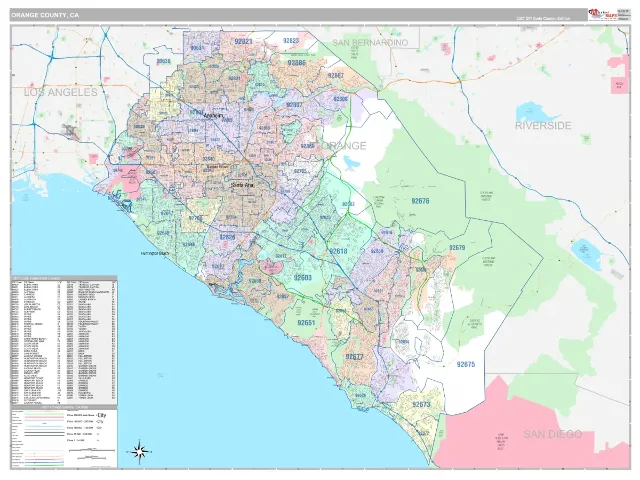Click the 'LOS ANGELES' county label

pyautogui.click(x=61, y=92)
